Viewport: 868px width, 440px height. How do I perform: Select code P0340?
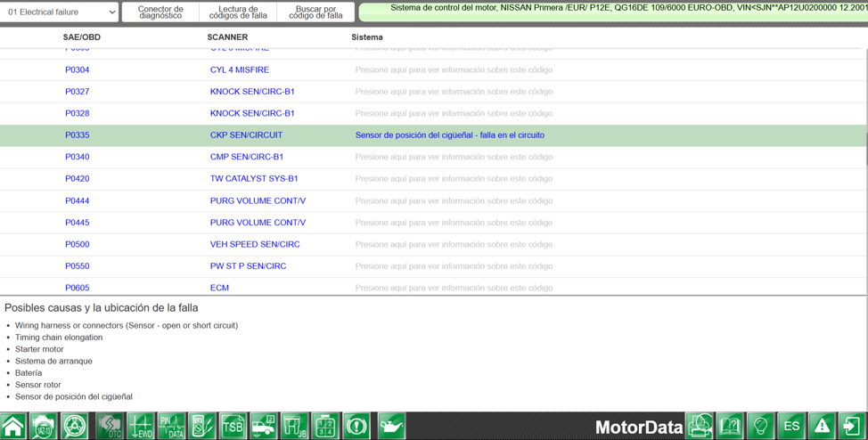click(x=77, y=157)
